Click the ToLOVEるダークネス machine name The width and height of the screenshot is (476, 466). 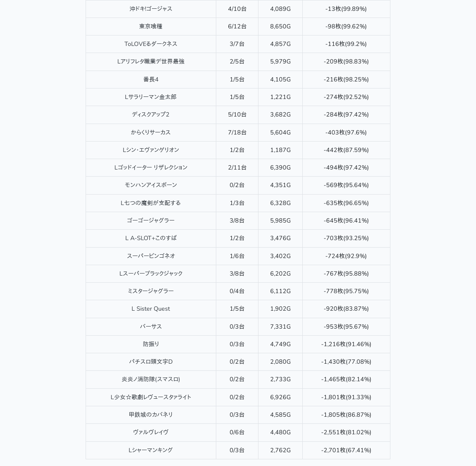(x=151, y=44)
